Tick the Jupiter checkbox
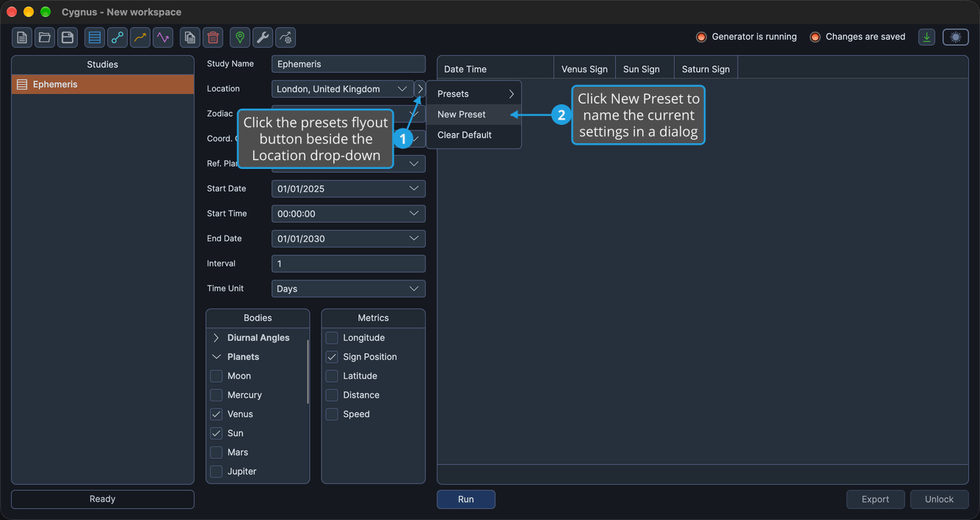Screen dimensions: 980x520 pos(217,472)
